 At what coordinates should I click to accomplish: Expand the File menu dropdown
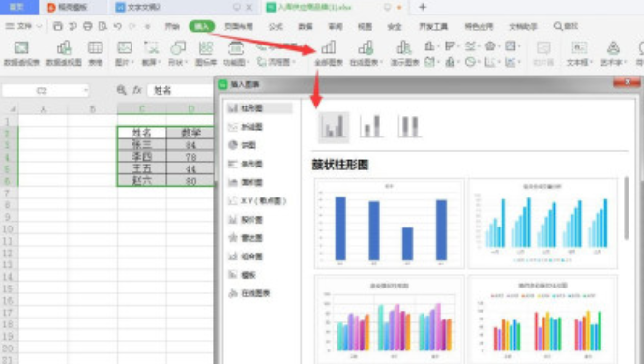[x=24, y=26]
